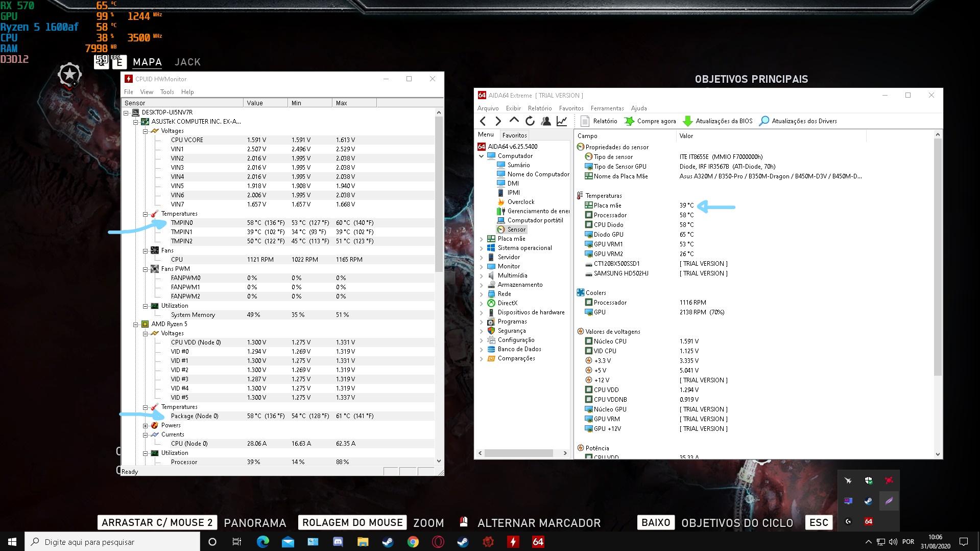Open Arquivo menu in AIDA64
980x551 pixels.
488,108
